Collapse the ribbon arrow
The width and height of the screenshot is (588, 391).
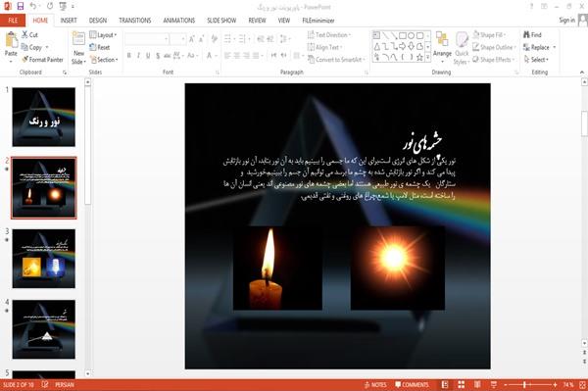582,72
